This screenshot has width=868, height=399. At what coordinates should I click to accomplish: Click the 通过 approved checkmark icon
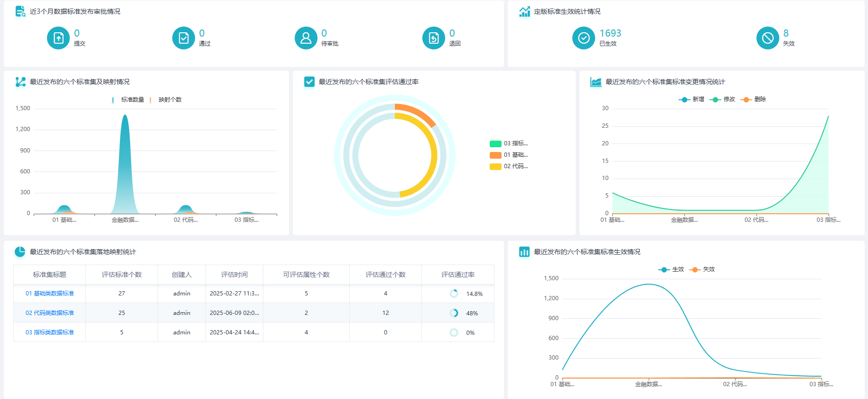[184, 38]
